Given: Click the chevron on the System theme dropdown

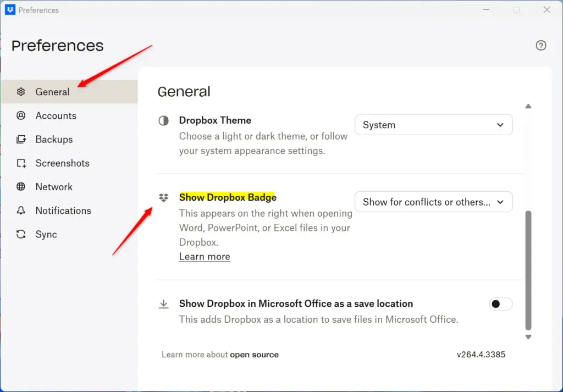Looking at the screenshot, I should pyautogui.click(x=500, y=125).
